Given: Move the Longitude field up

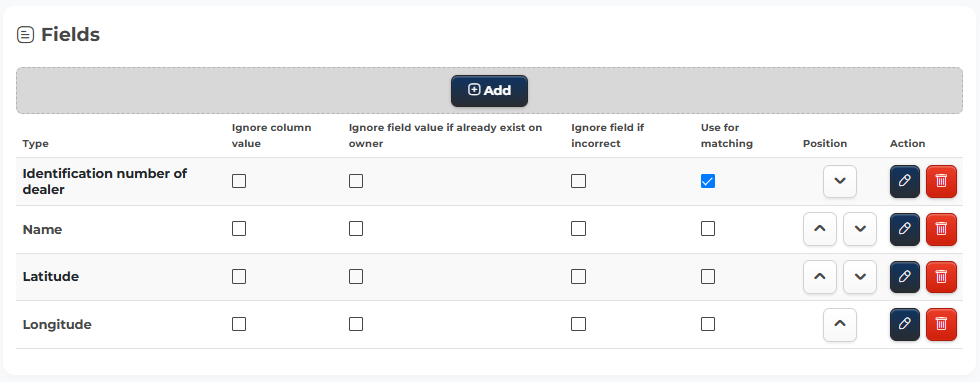Looking at the screenshot, I should [839, 324].
